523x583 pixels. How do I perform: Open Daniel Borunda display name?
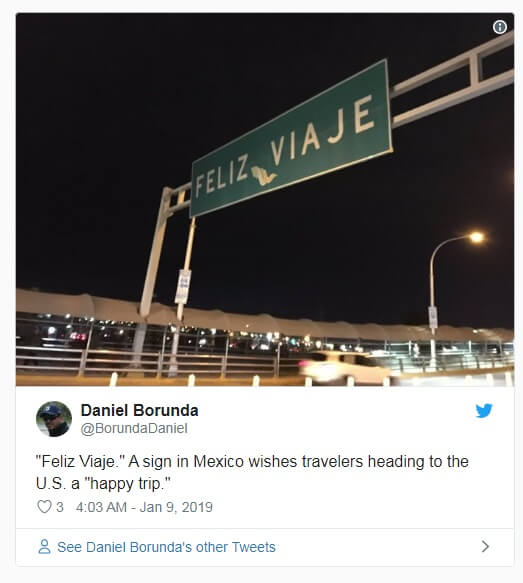(139, 410)
